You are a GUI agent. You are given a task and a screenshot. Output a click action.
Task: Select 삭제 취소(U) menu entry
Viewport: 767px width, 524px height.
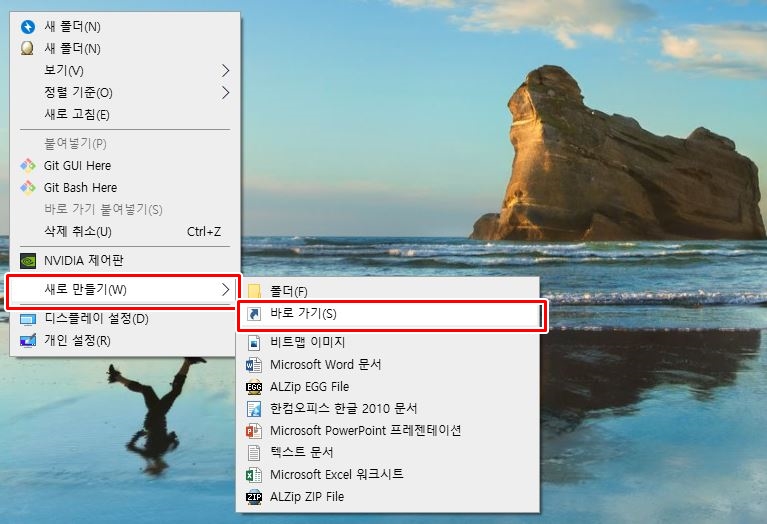[125, 231]
